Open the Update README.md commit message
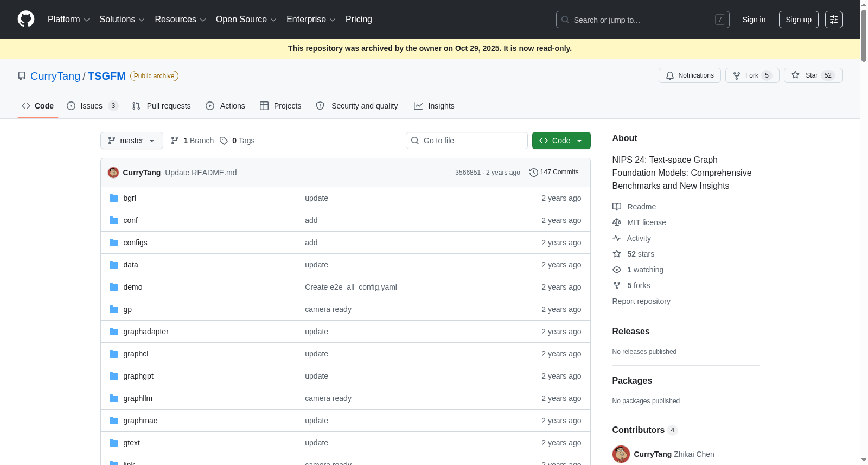This screenshot has width=868, height=465. click(201, 173)
